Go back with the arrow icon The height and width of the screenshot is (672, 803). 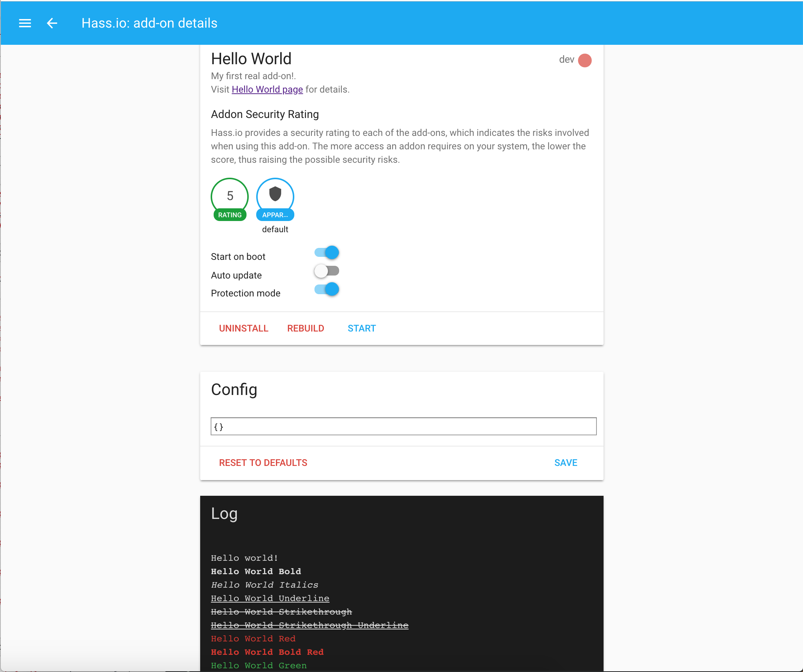point(52,23)
